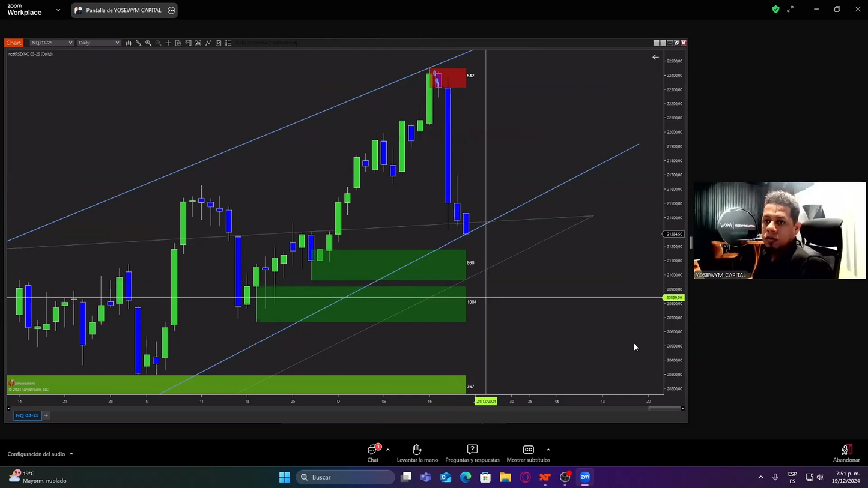The image size is (868, 488).
Task: Click the properties icon in chart toolbar
Action: (x=218, y=43)
